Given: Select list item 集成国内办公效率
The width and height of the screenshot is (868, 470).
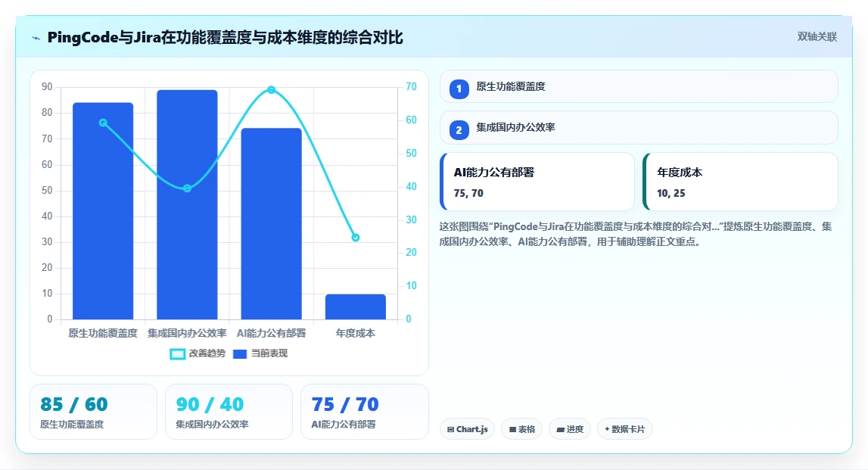Looking at the screenshot, I should (x=639, y=128).
